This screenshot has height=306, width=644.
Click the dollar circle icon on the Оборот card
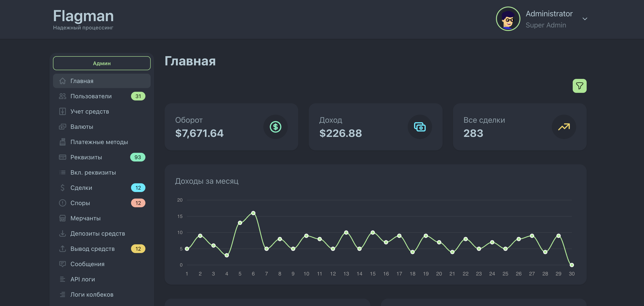[275, 127]
